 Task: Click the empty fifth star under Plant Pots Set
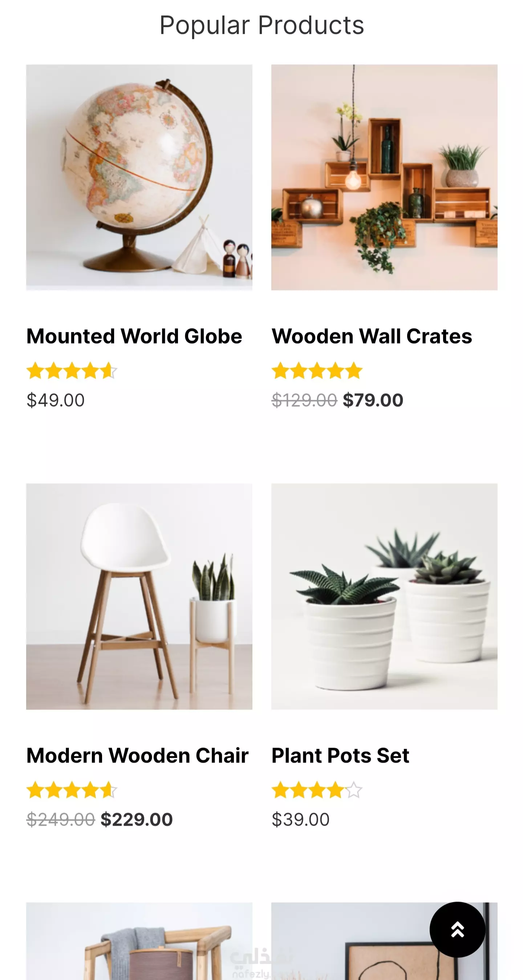(x=354, y=790)
